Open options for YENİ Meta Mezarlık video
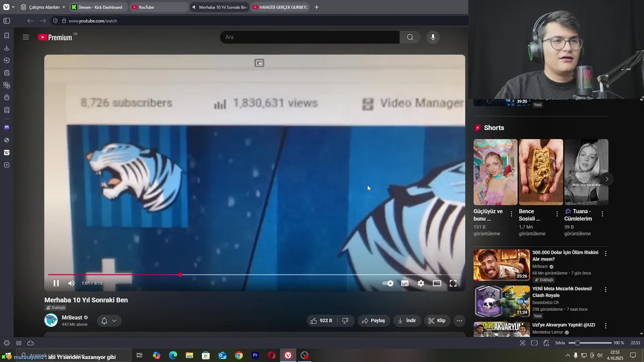 (x=606, y=290)
